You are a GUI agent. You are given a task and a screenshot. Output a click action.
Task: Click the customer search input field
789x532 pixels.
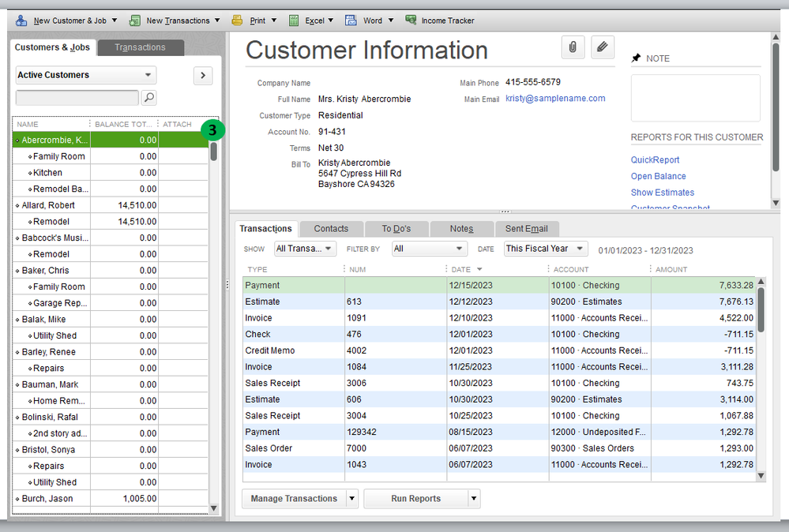coord(77,98)
